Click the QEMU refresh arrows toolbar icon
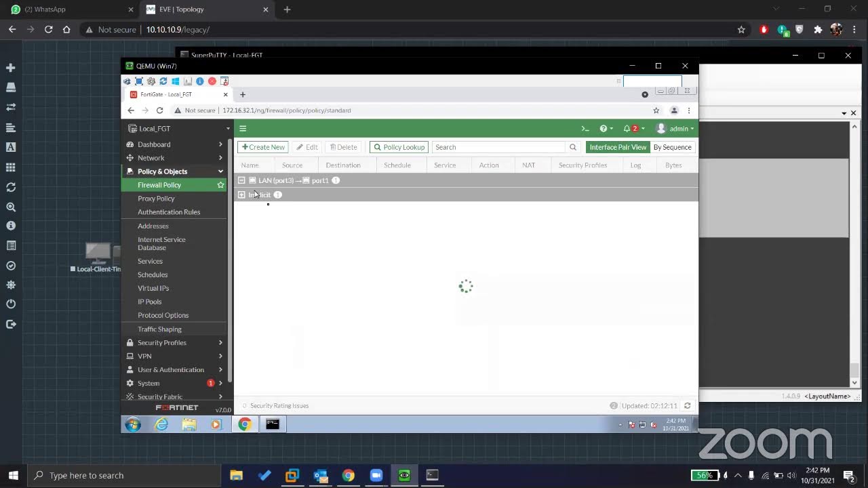Viewport: 868px width, 488px height. tap(163, 81)
